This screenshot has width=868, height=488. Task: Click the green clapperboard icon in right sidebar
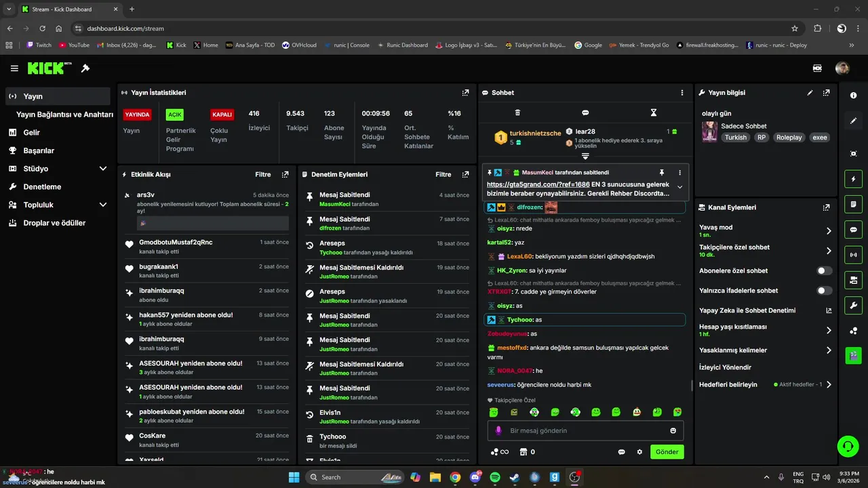click(x=853, y=355)
